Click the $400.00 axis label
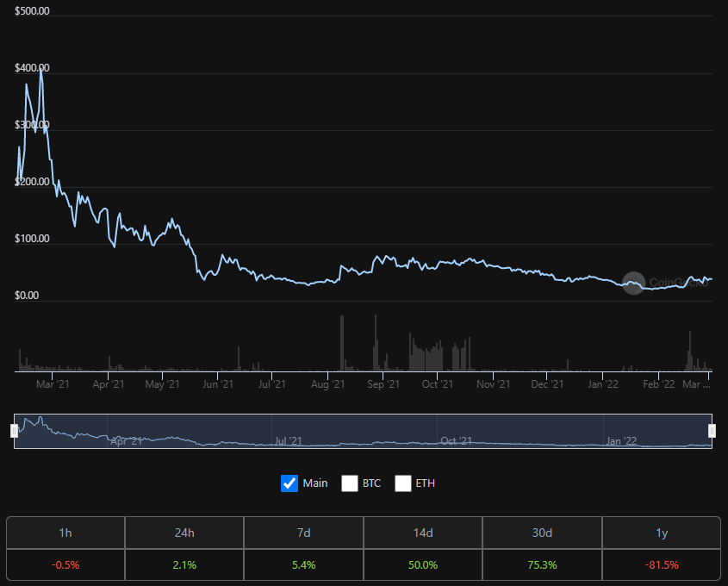This screenshot has width=728, height=586. (x=32, y=68)
